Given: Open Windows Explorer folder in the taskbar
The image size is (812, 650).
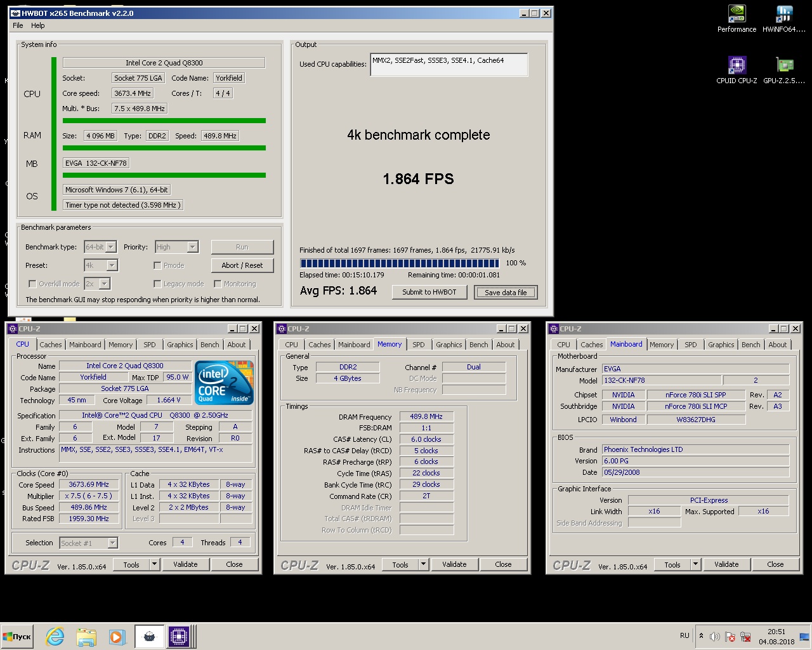Looking at the screenshot, I should click(x=86, y=637).
